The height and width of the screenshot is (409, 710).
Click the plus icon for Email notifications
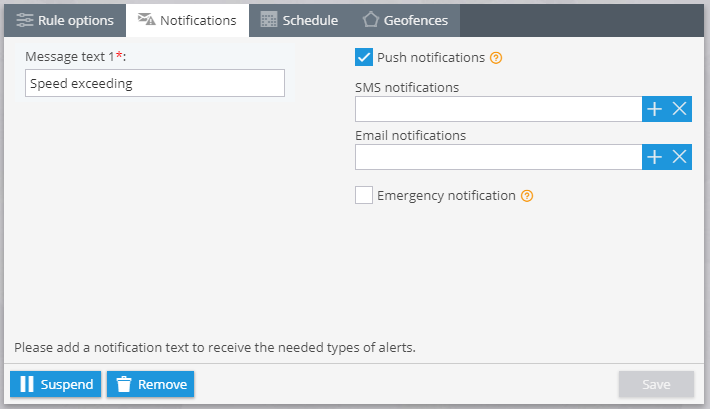(654, 156)
